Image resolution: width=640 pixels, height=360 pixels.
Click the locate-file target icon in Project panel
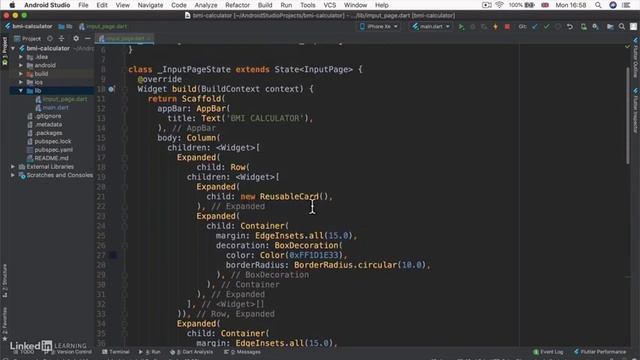pos(50,38)
